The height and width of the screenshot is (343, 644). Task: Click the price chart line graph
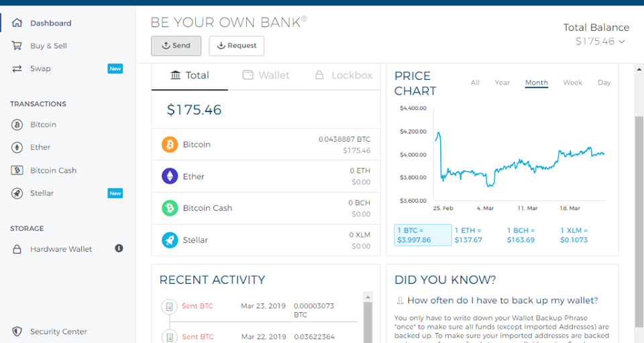tap(519, 160)
